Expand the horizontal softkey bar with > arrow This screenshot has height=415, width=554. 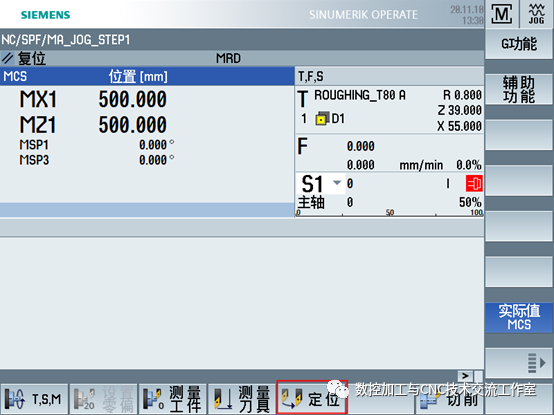click(x=465, y=376)
